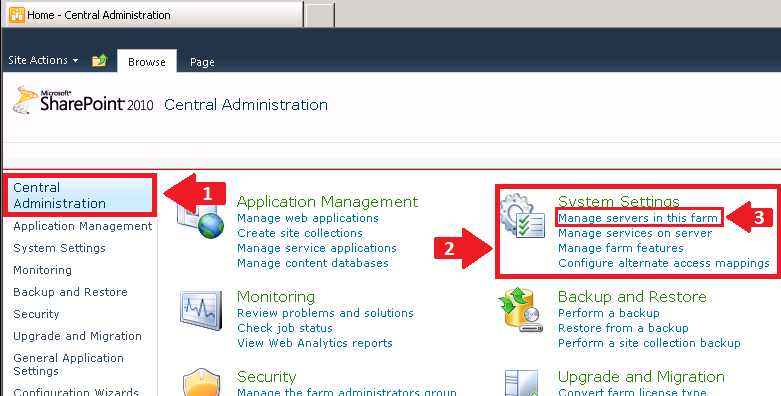
Task: Click Configure alternate access mappings link
Action: click(664, 263)
